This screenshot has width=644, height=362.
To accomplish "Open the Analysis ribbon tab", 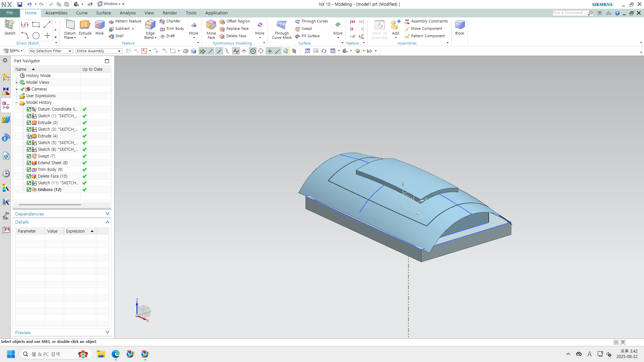I will [x=127, y=13].
